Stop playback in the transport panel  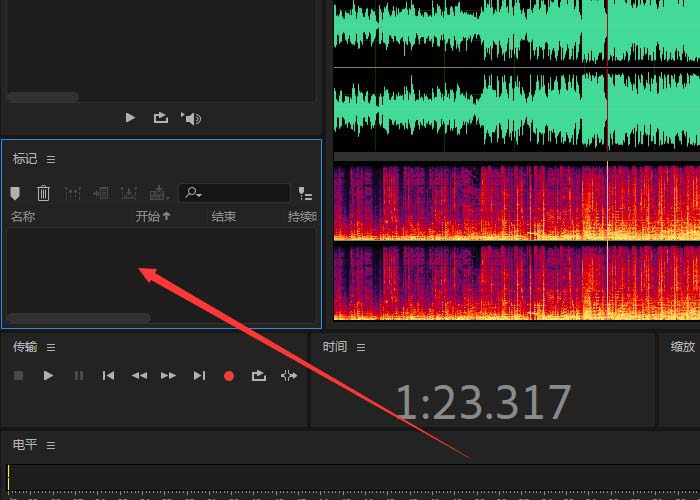[x=18, y=376]
